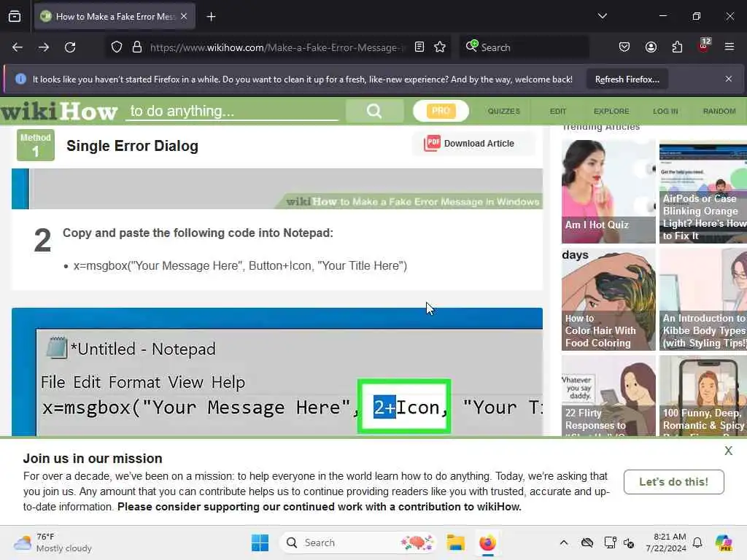
Task: Click 'Let's do this!' button
Action: pos(673,482)
